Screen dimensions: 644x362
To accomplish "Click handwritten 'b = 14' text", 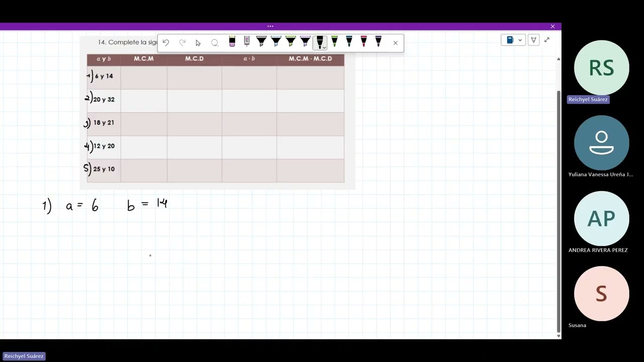I will coord(147,204).
